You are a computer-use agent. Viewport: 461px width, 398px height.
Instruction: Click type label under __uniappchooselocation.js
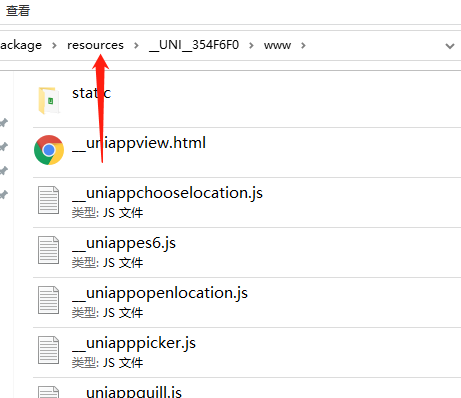pyautogui.click(x=107, y=213)
